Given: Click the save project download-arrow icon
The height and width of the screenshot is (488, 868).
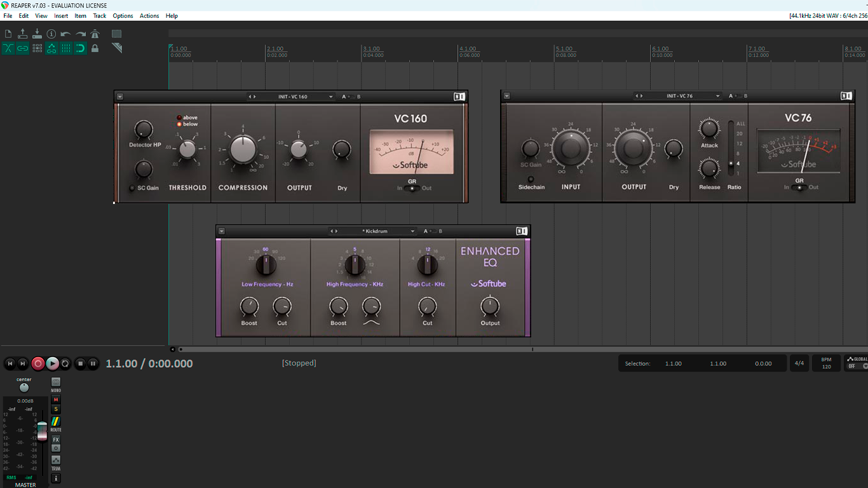Looking at the screenshot, I should 37,34.
